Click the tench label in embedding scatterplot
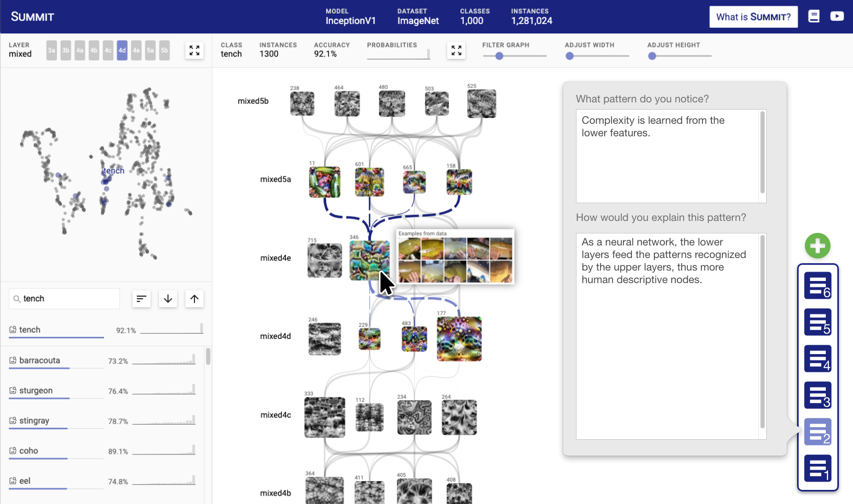 [x=114, y=171]
